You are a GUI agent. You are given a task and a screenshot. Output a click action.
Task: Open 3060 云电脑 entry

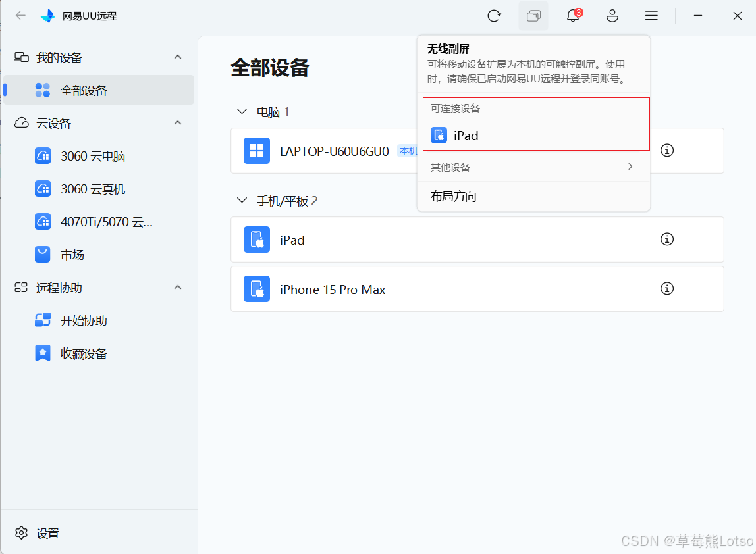[x=99, y=156]
